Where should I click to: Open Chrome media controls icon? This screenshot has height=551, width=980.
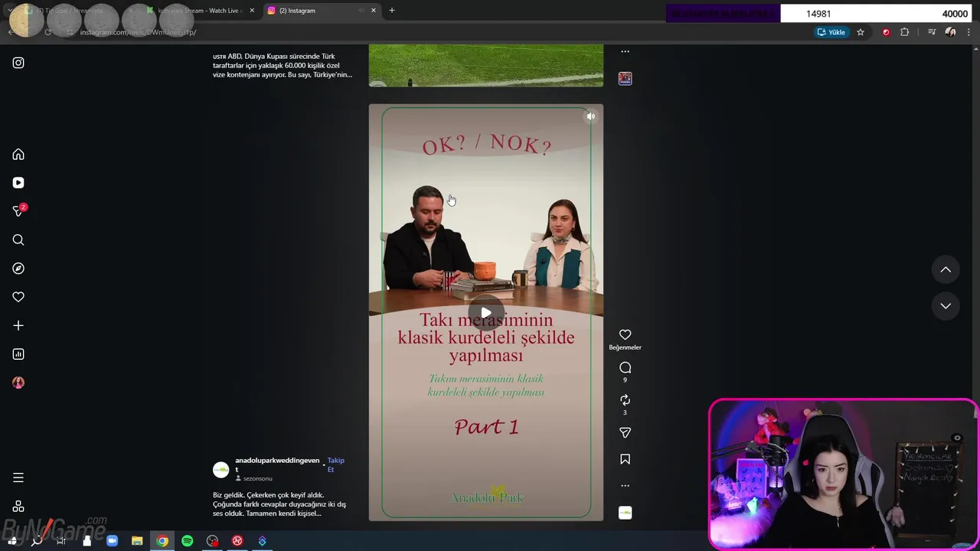932,32
